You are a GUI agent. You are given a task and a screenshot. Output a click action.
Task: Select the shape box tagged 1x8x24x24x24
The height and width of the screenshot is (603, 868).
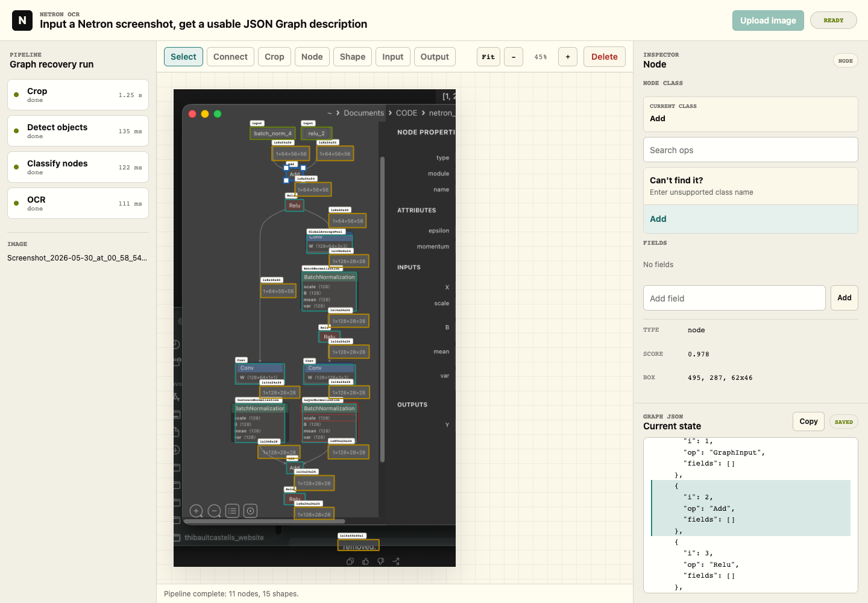314,514
